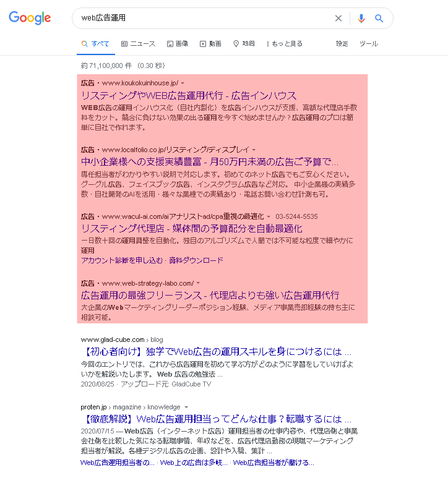Open the ツール options
The height and width of the screenshot is (478, 448).
[x=369, y=44]
